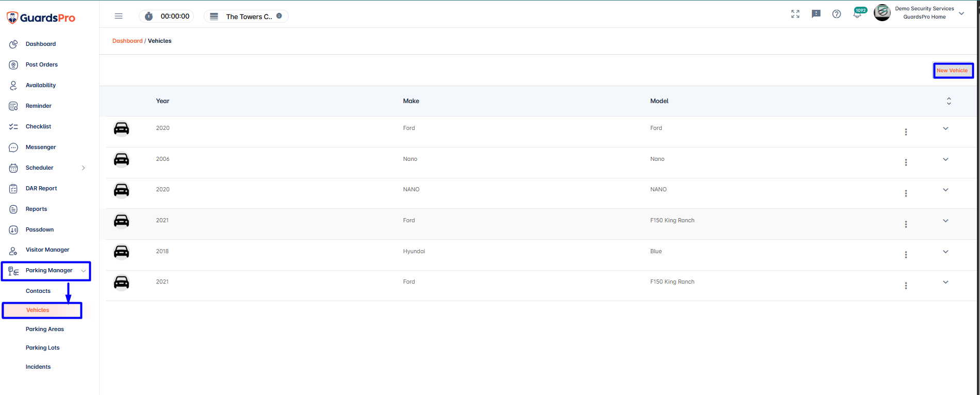Expand the Scheduler submenu arrow

(x=84, y=168)
